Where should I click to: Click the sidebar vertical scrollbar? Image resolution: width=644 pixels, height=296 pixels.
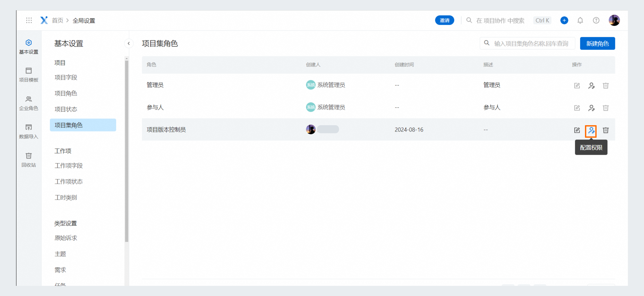[x=127, y=151]
